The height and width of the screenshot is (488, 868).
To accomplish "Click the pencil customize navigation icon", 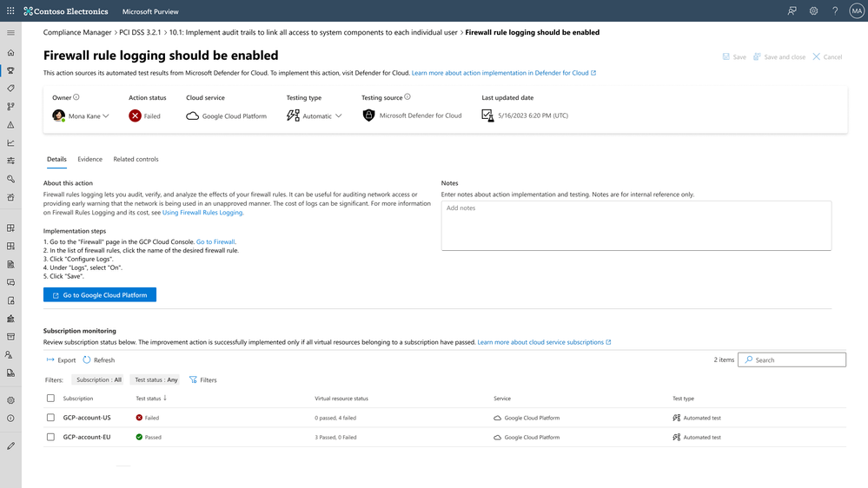I will point(10,445).
